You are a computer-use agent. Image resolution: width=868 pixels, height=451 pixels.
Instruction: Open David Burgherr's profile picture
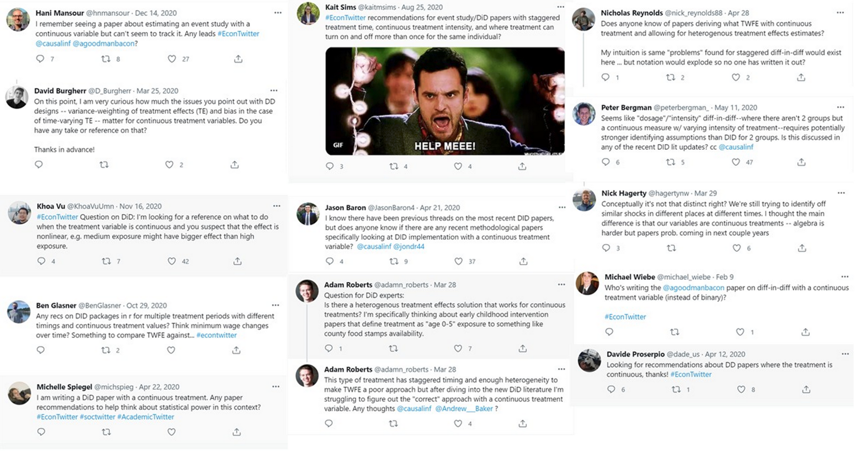coord(16,97)
